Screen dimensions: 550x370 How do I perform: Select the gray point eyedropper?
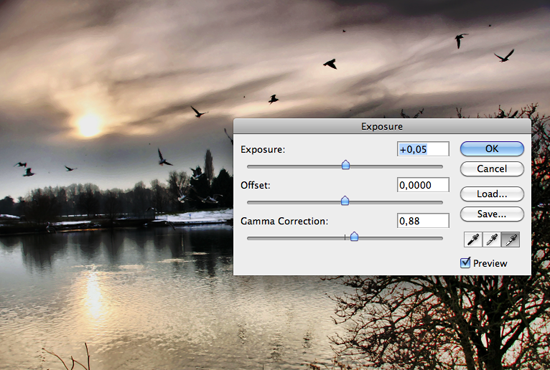tap(492, 240)
